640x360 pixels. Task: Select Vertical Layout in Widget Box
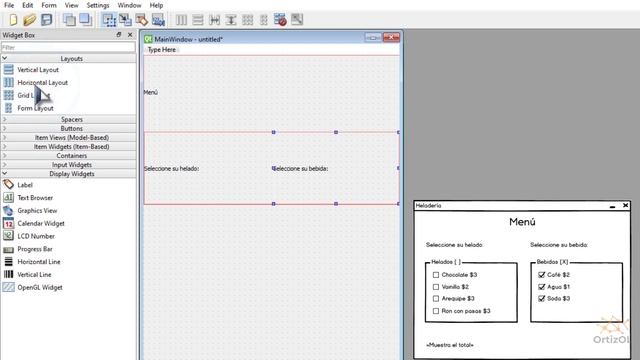38,70
